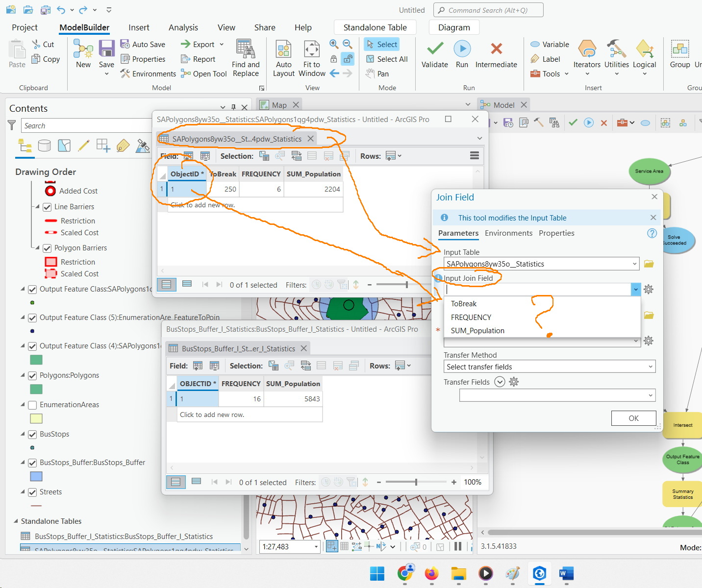Switch to the Environments tab in Join Field
This screenshot has height=588, width=702.
(508, 233)
